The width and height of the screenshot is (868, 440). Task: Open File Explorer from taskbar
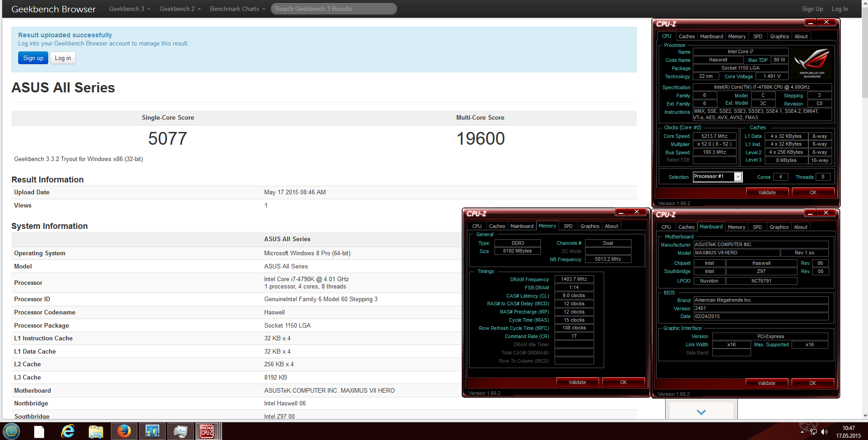pyautogui.click(x=96, y=431)
